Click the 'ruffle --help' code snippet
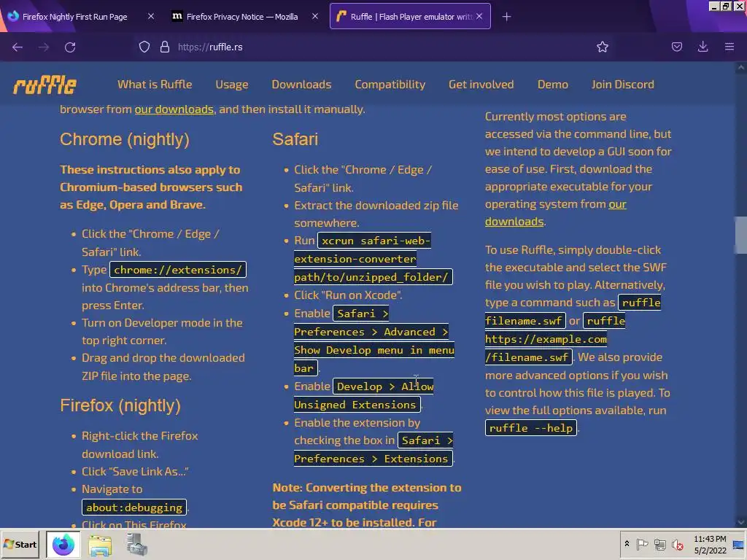The height and width of the screenshot is (560, 747). [x=531, y=428]
